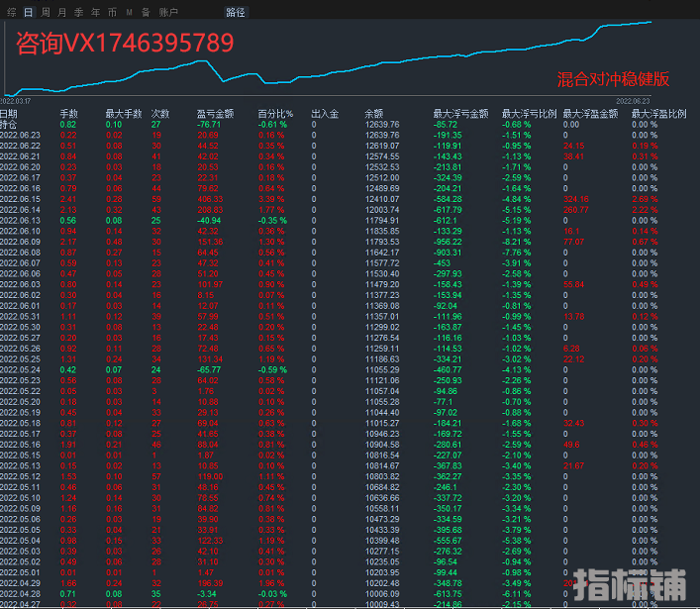
Task: Select the 日 daily tab
Action: pyautogui.click(x=28, y=12)
